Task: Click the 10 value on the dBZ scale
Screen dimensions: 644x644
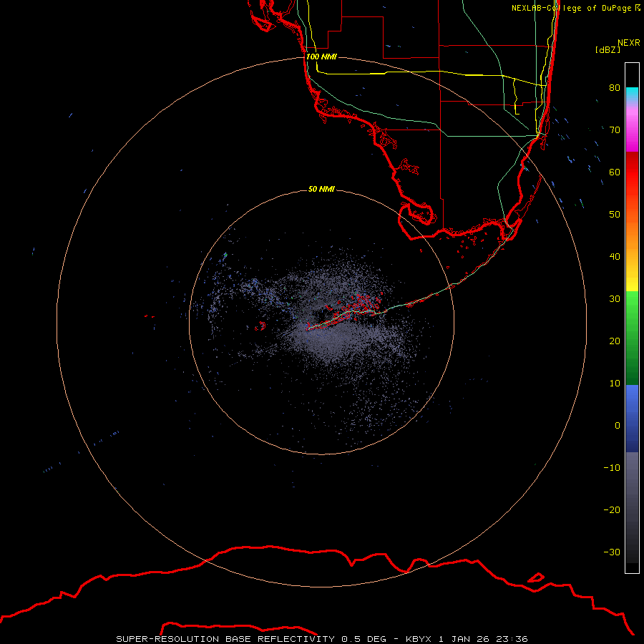Action: (x=615, y=384)
